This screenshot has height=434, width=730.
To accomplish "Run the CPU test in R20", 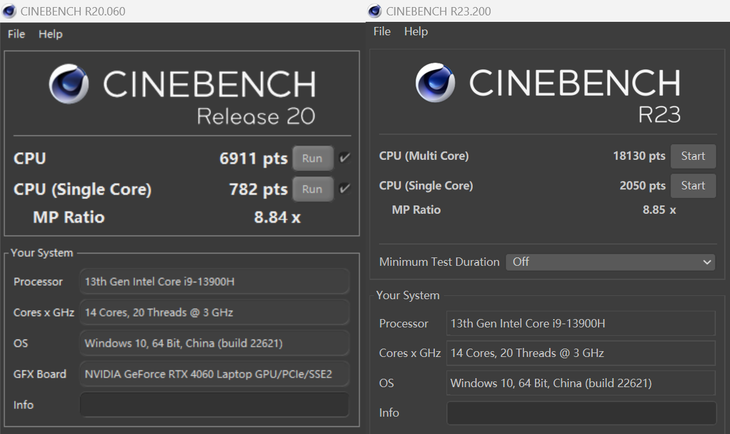I will pyautogui.click(x=312, y=158).
